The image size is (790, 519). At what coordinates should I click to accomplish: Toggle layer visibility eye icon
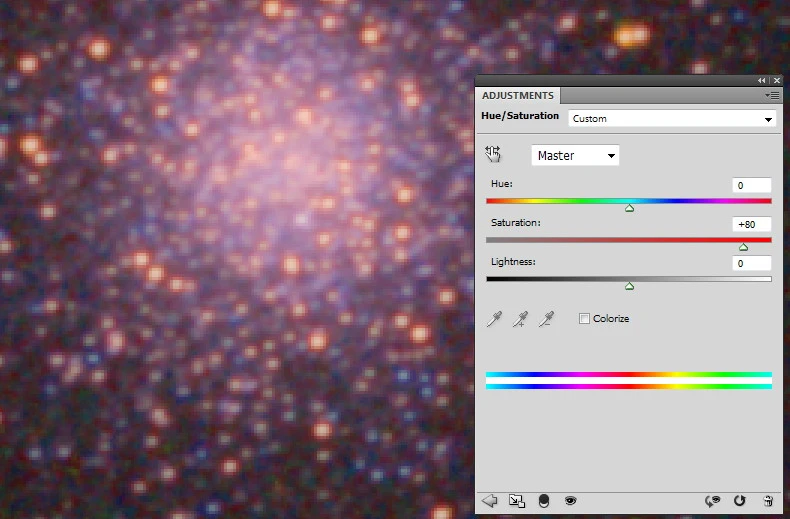(x=570, y=501)
